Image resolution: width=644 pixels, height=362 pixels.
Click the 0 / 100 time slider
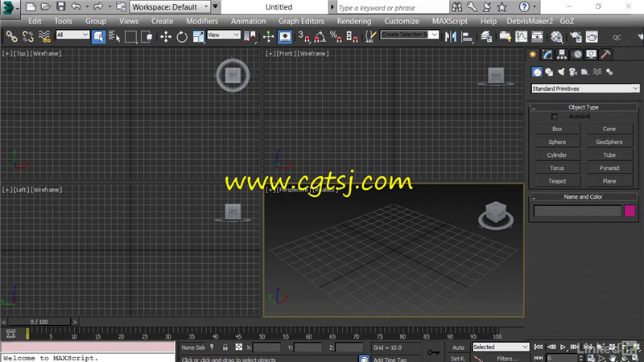(x=39, y=323)
